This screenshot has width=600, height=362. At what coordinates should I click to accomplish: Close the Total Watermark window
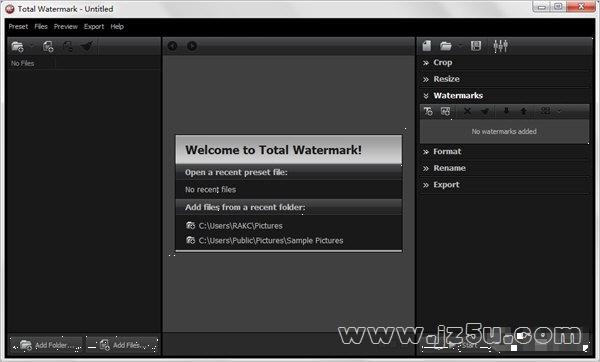[x=581, y=7]
